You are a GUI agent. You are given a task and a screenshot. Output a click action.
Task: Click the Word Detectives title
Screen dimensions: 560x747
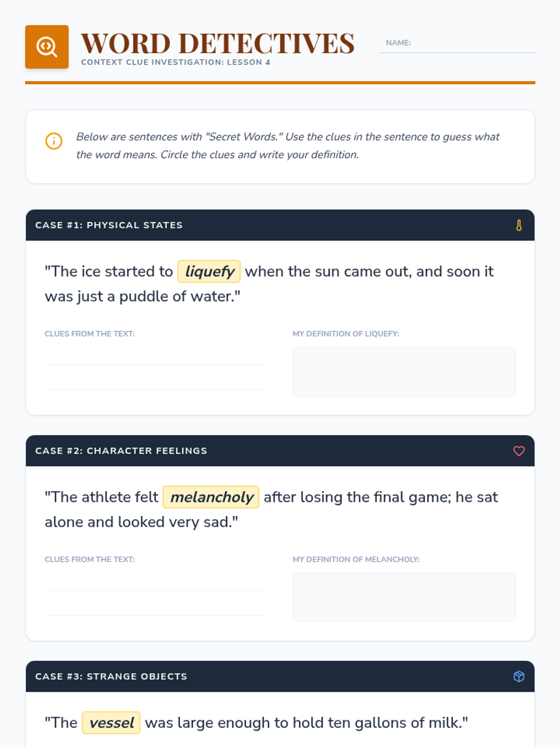[217, 43]
